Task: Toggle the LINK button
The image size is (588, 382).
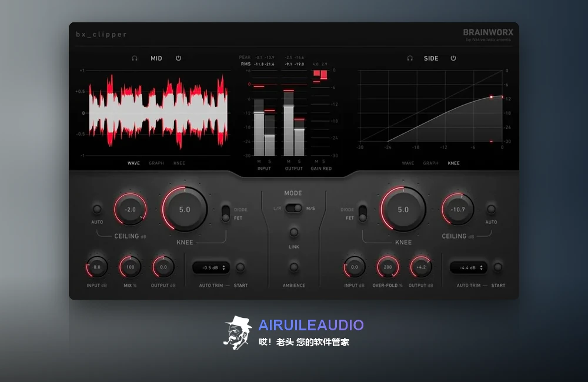Action: click(x=294, y=232)
